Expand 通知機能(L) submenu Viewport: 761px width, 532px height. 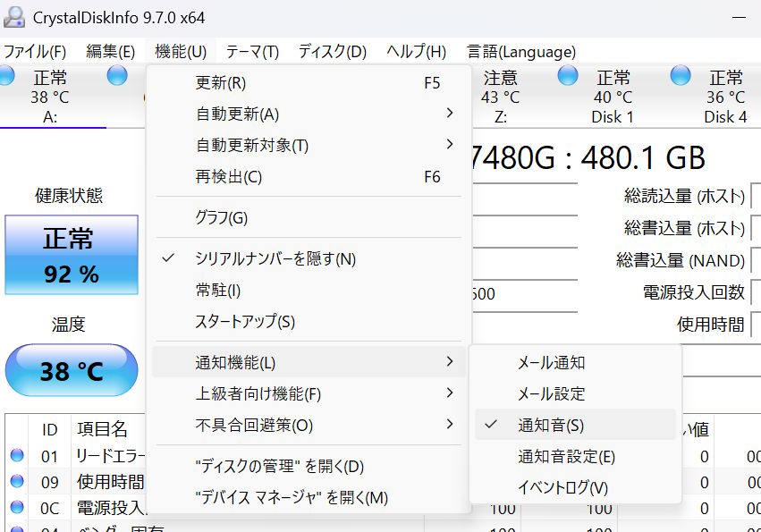tap(309, 362)
